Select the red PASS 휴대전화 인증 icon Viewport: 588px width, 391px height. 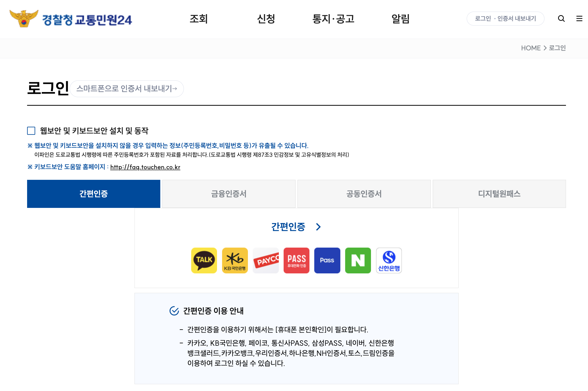296,260
